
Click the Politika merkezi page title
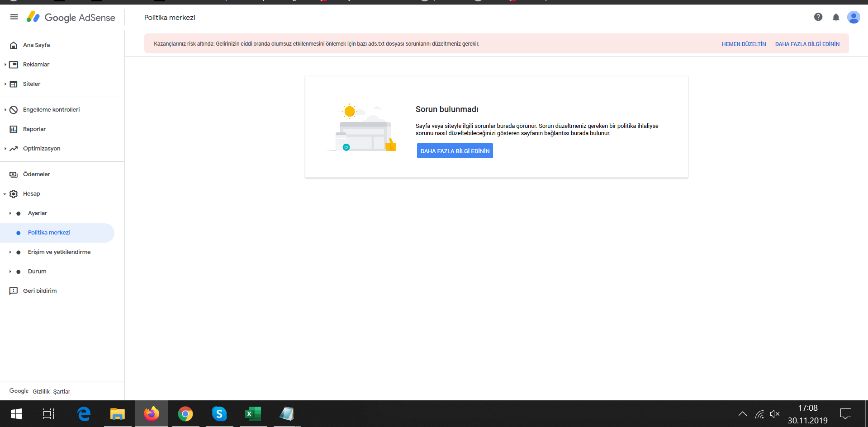(x=170, y=18)
